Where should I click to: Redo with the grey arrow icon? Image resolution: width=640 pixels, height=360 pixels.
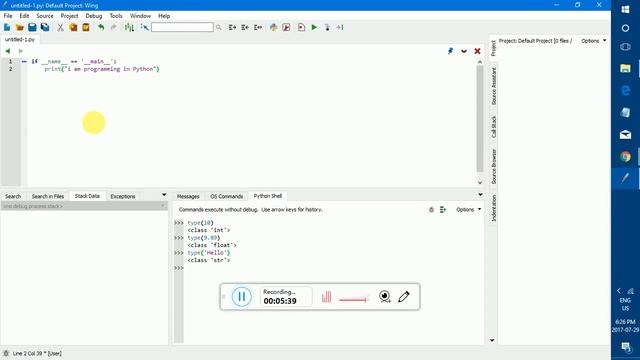113,27
